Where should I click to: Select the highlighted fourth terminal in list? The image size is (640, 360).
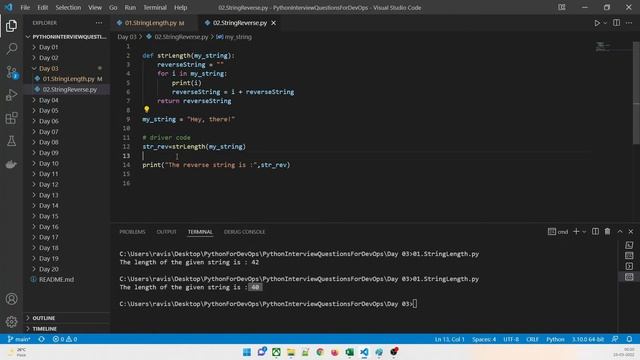(x=629, y=277)
